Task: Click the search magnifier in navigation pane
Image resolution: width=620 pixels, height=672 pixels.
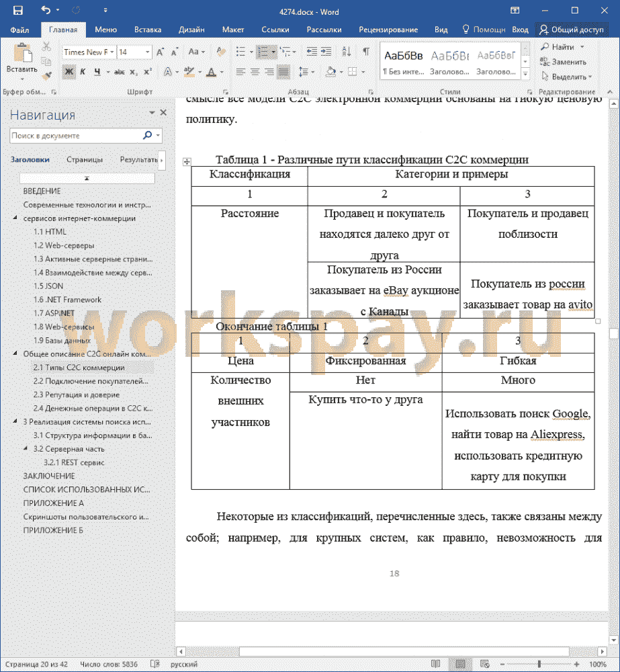Action: click(x=147, y=136)
